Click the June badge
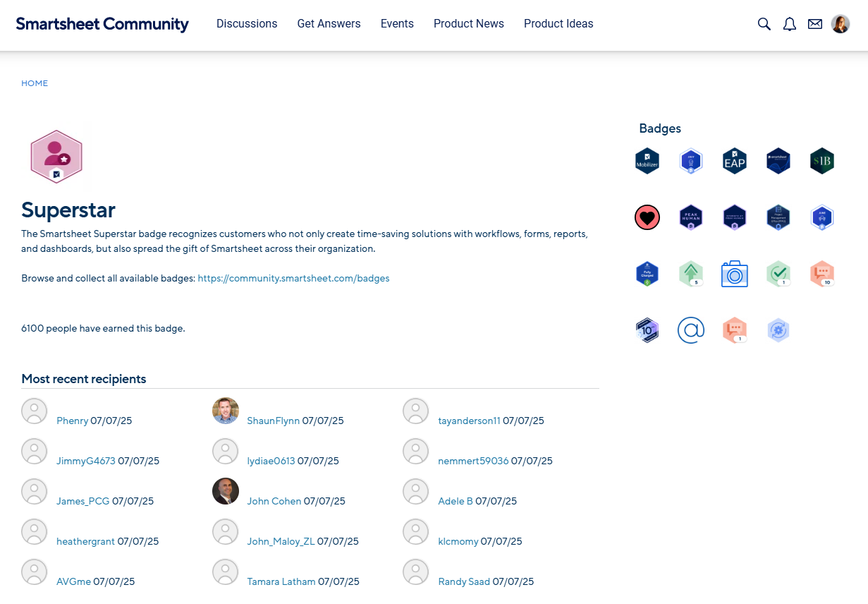 point(822,217)
